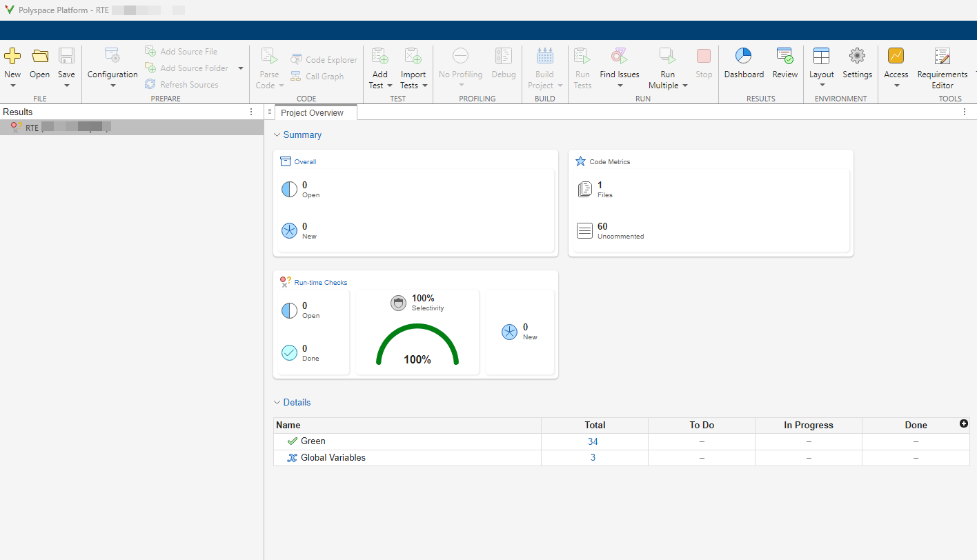Click the No Profiling icon
Viewport: 977px width, 560px height.
(x=460, y=57)
